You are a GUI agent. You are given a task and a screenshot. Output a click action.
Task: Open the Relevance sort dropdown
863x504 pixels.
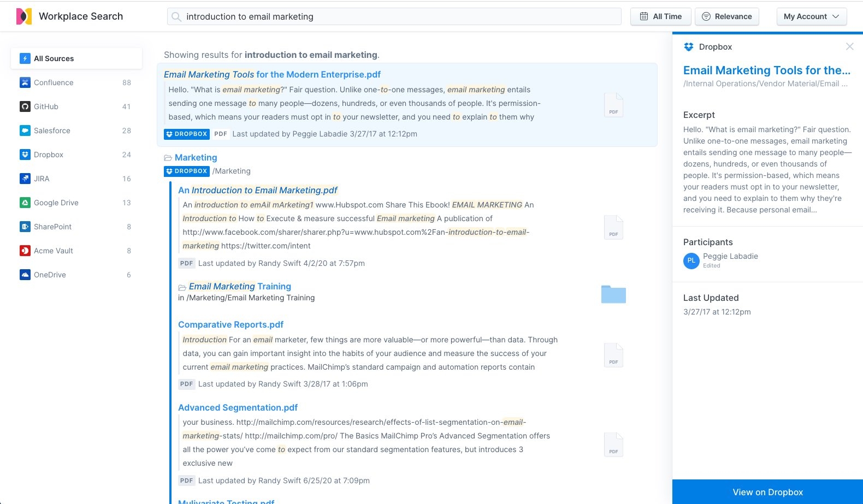pos(727,16)
